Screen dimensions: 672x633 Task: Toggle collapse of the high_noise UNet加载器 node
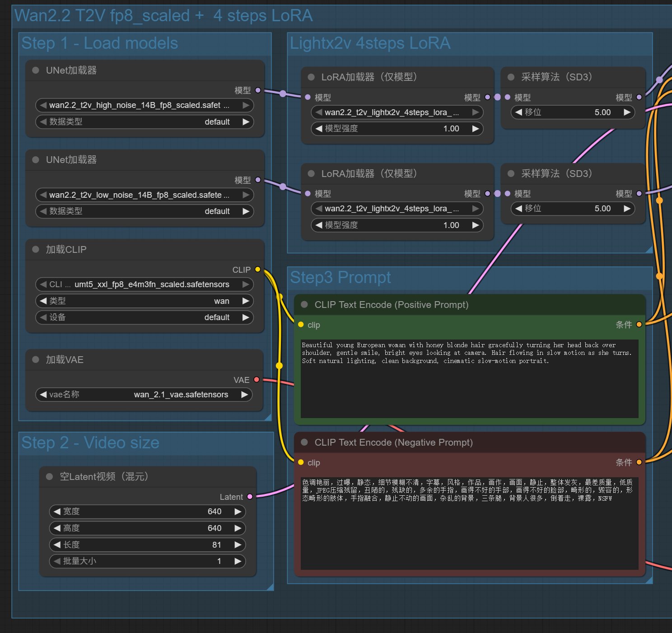36,70
